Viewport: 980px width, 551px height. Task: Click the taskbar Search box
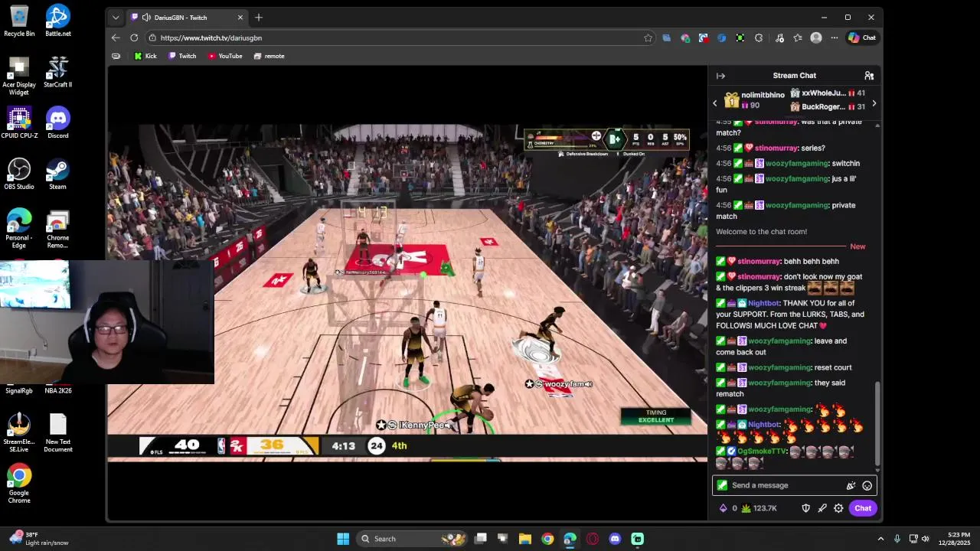(413, 539)
